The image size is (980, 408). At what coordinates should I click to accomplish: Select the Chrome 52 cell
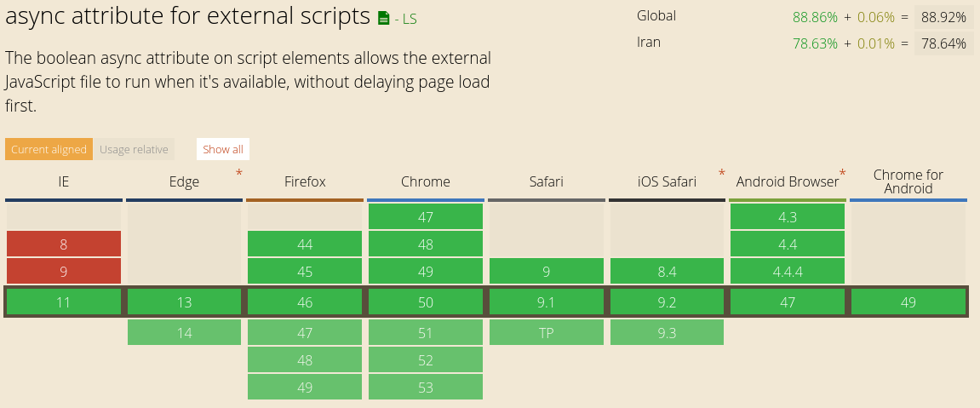tap(426, 360)
